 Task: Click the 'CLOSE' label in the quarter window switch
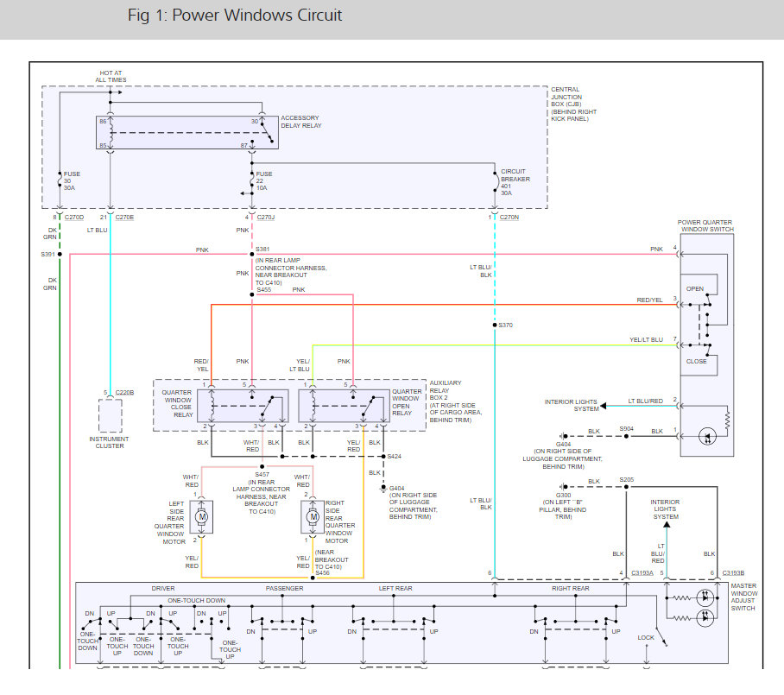(x=697, y=361)
